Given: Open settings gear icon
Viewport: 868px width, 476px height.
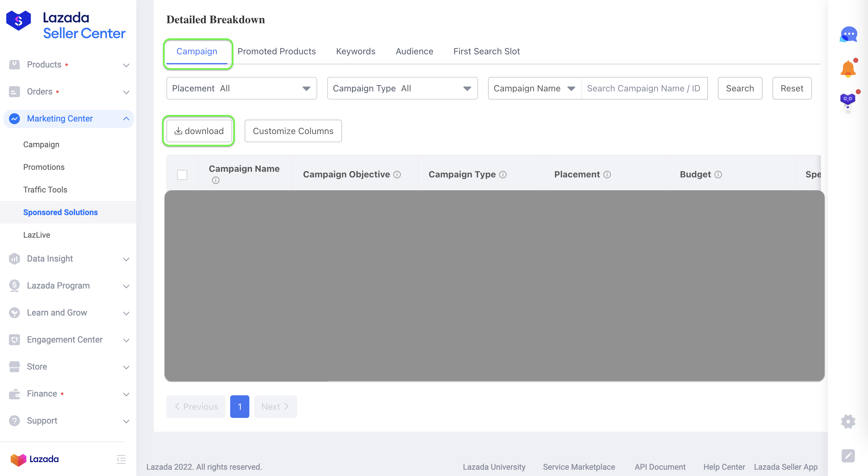Looking at the screenshot, I should 848,421.
